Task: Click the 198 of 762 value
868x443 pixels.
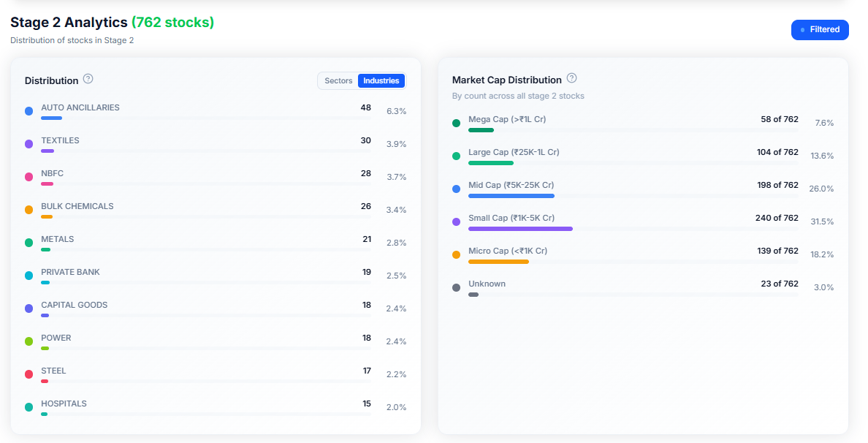Action: point(778,185)
